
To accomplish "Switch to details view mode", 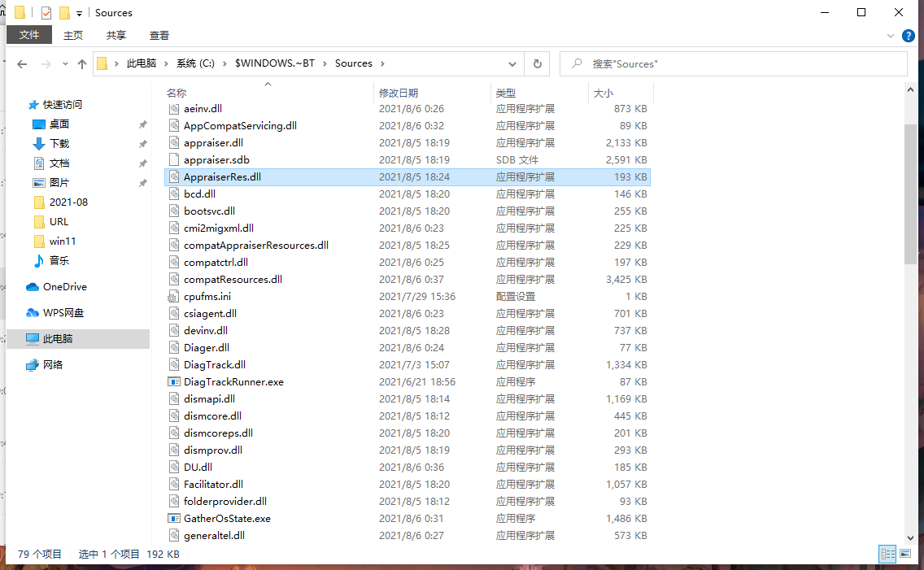I will 887,554.
